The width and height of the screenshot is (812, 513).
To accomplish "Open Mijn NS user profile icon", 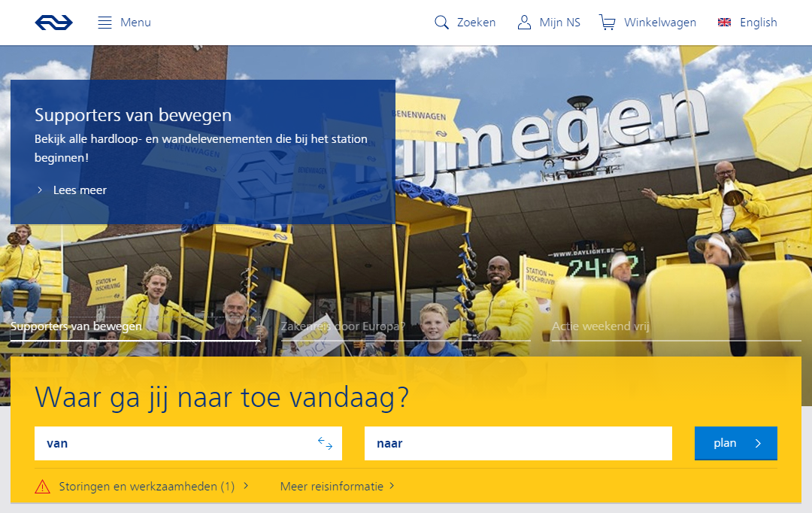I will pos(524,23).
